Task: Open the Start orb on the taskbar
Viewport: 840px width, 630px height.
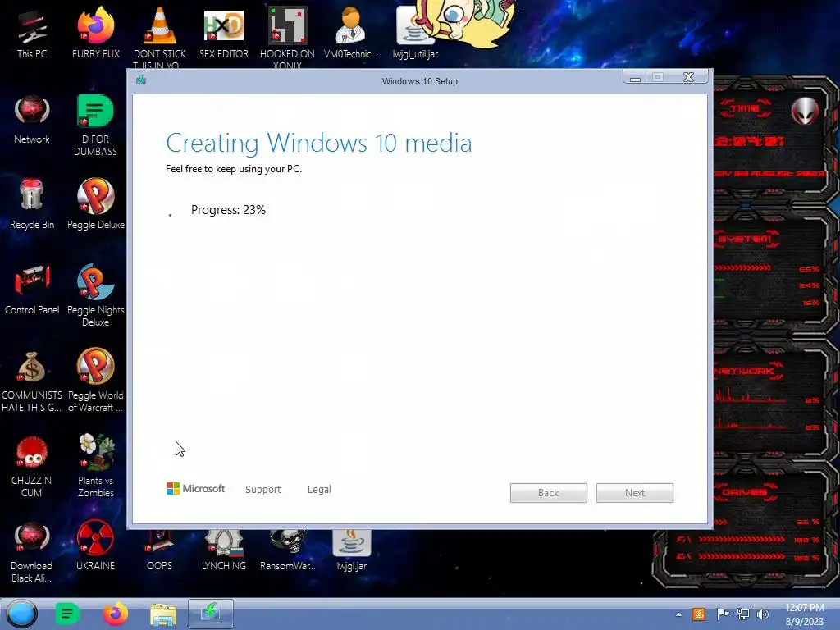Action: 22,614
